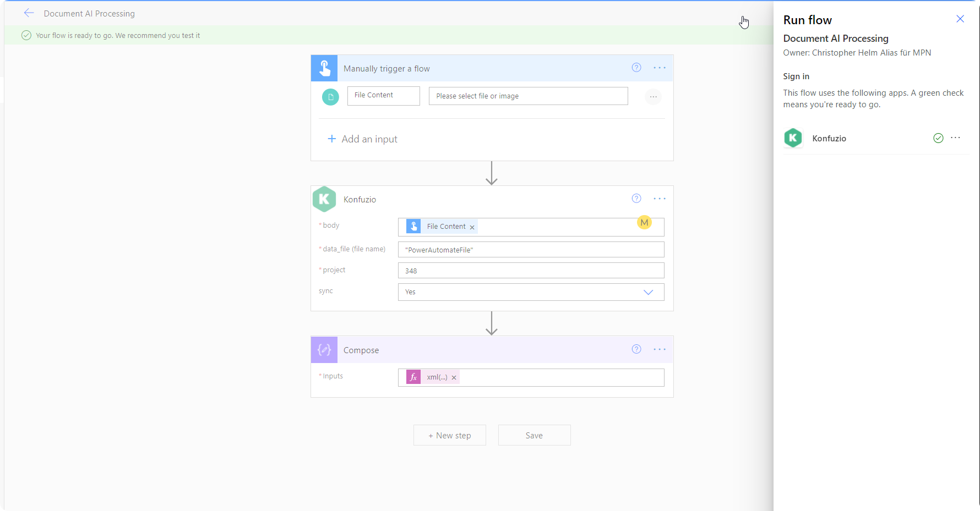Open the file picker saying Please select file or image

click(x=528, y=96)
